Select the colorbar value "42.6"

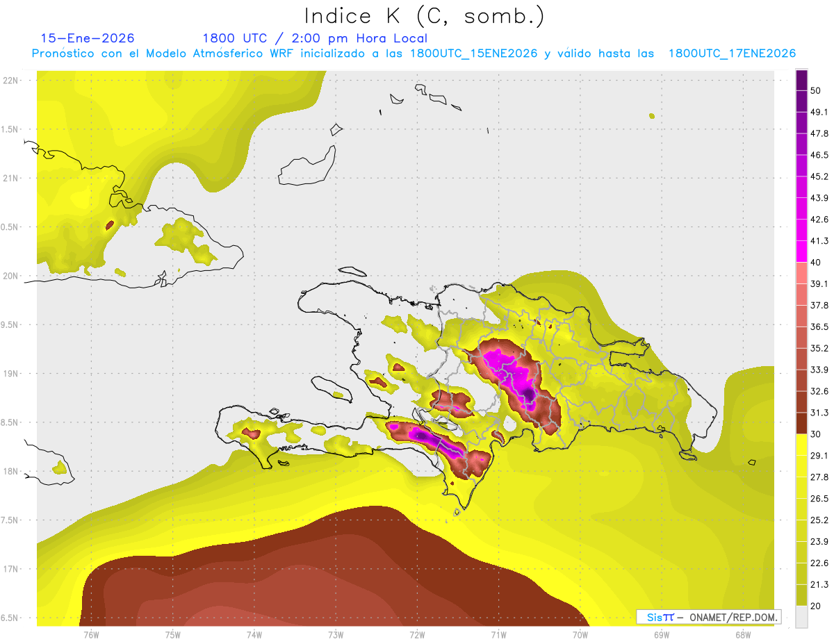tap(819, 220)
